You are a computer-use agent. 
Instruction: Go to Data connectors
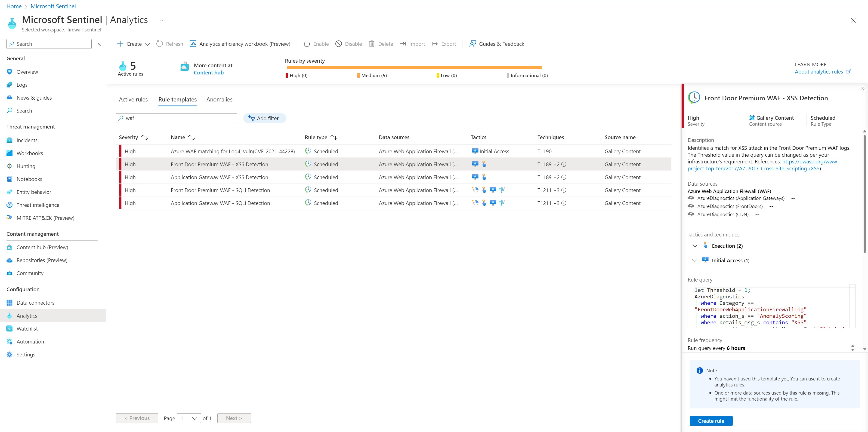point(35,303)
